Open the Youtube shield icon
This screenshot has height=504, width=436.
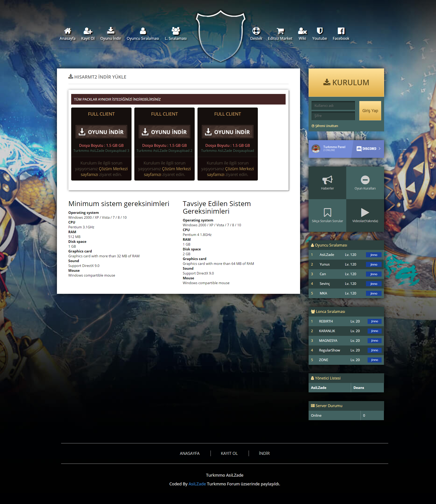319,31
